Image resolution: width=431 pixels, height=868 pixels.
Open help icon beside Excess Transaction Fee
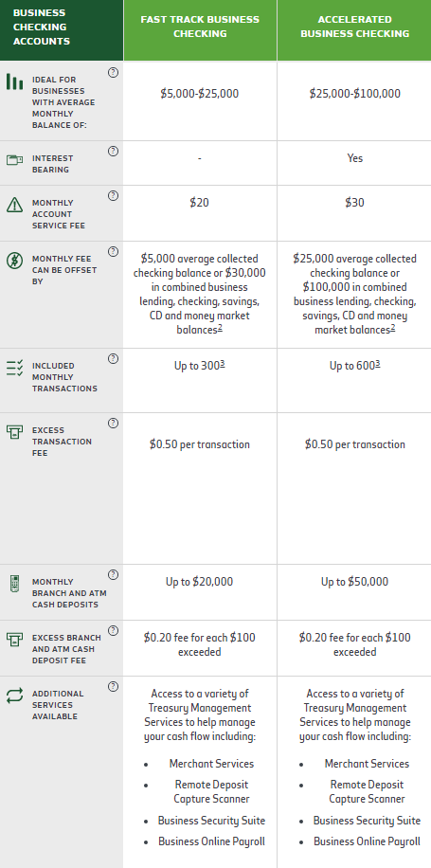coord(113,423)
